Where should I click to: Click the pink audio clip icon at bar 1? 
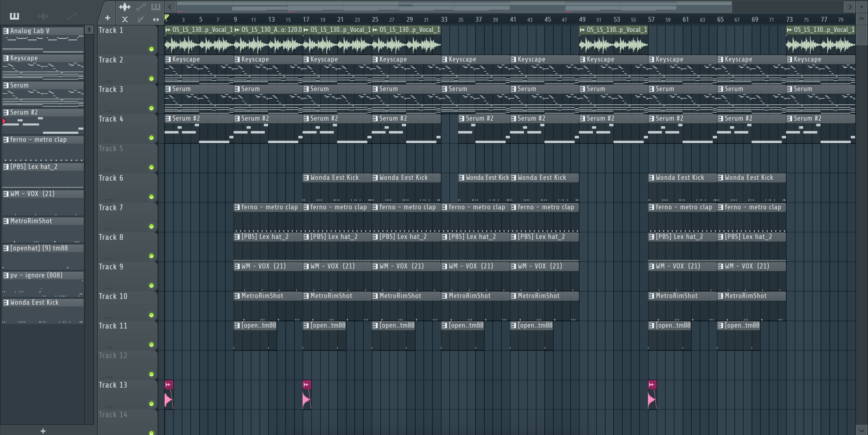click(168, 384)
